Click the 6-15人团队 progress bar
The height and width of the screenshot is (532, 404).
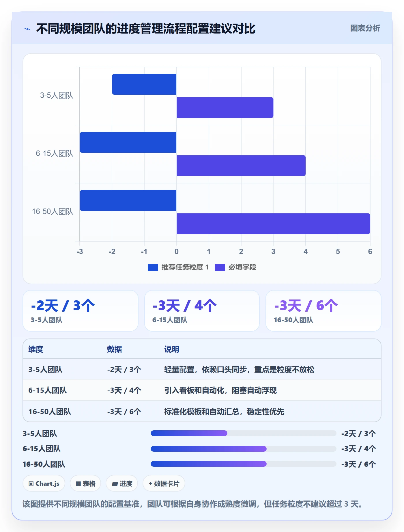(244, 449)
